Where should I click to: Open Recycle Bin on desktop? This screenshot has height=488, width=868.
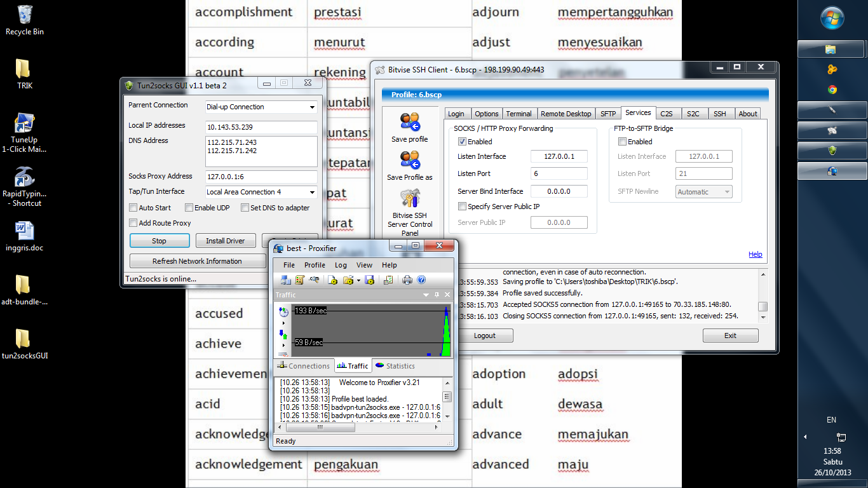[25, 20]
